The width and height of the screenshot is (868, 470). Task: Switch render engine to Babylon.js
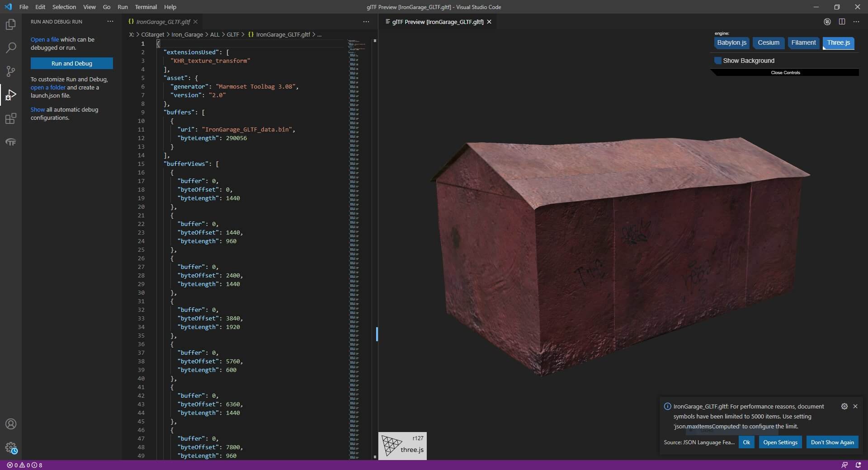(x=731, y=43)
